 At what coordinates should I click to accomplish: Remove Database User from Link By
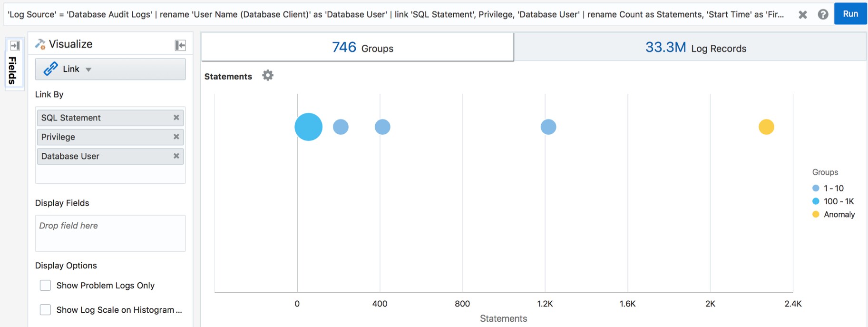pyautogui.click(x=176, y=156)
